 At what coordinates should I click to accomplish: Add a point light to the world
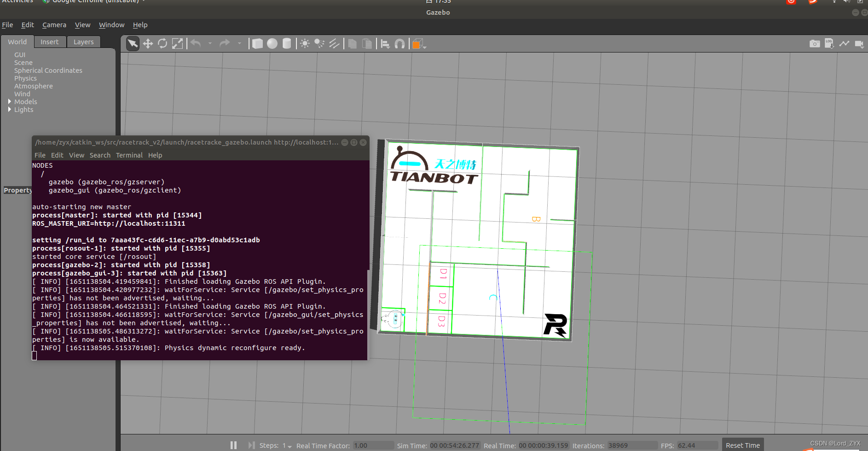click(x=304, y=43)
